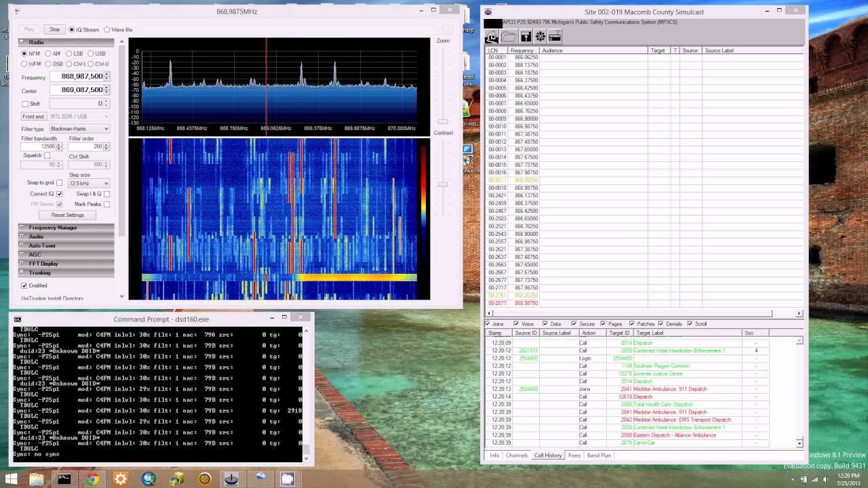Open the blue globe magnifier taskbar icon
This screenshot has height=488, width=868.
pyautogui.click(x=149, y=479)
